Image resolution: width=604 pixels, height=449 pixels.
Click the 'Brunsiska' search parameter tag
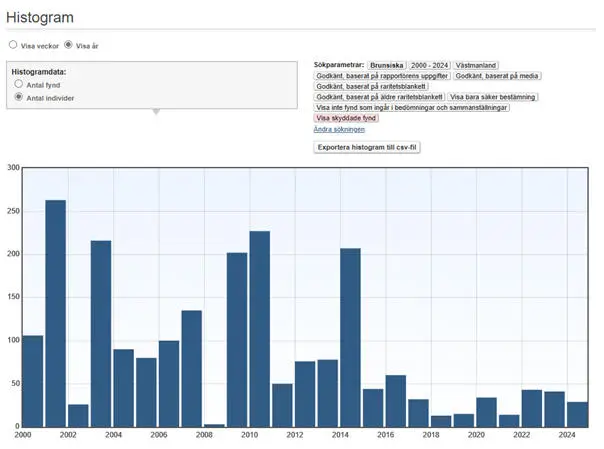(386, 65)
